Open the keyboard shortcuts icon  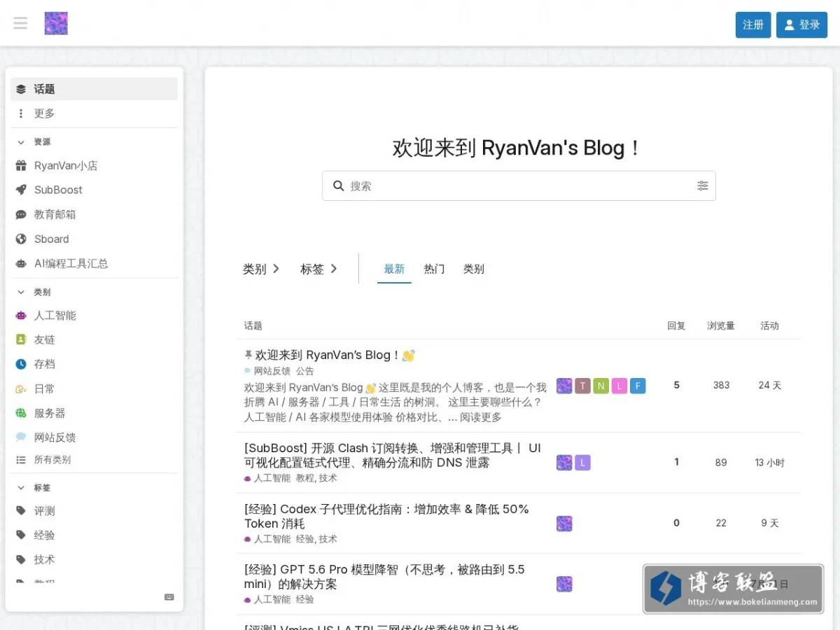pyautogui.click(x=169, y=597)
